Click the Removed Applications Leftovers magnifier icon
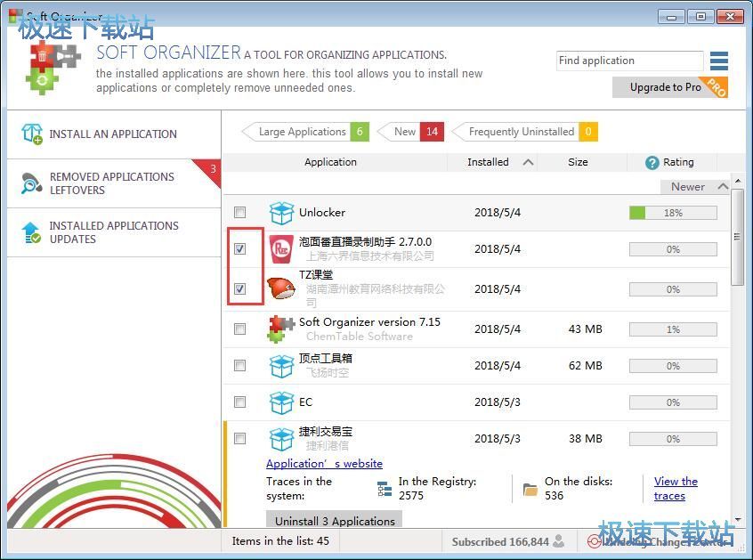Image resolution: width=753 pixels, height=560 pixels. click(32, 183)
